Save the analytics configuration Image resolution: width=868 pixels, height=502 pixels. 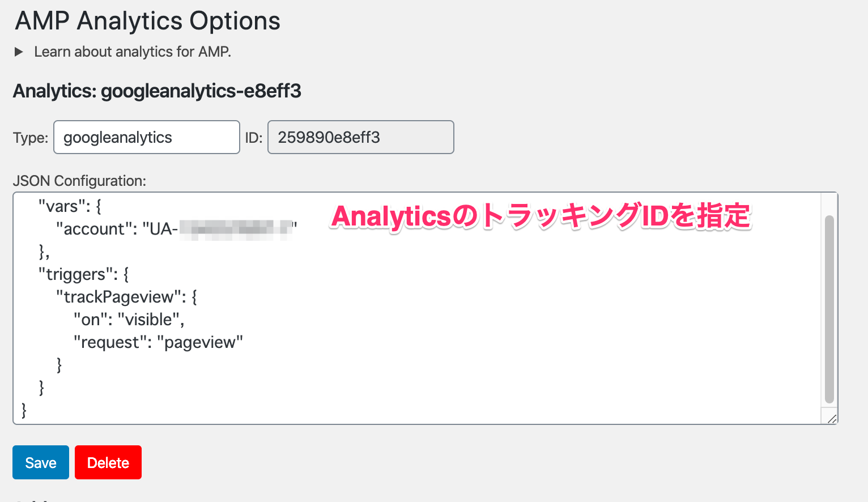click(41, 462)
